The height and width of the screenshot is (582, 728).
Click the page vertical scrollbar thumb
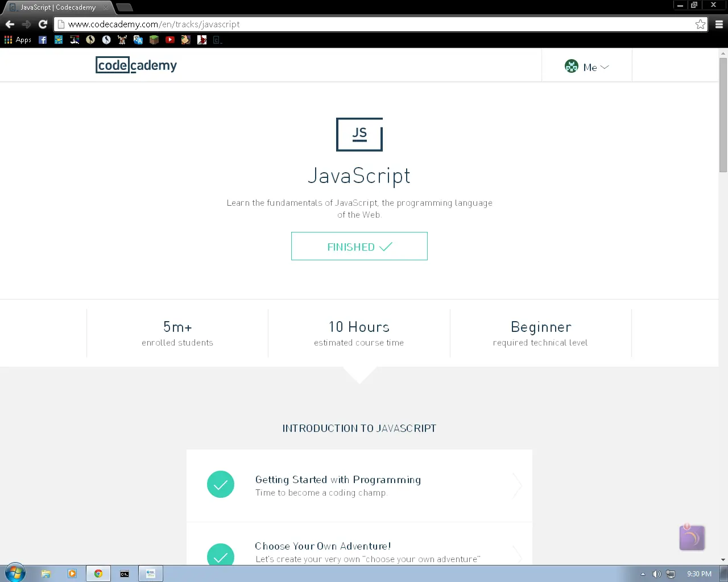pos(723,115)
